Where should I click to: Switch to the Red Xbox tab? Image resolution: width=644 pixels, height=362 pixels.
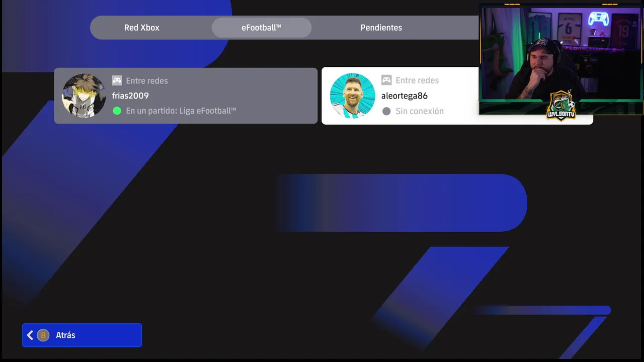142,28
